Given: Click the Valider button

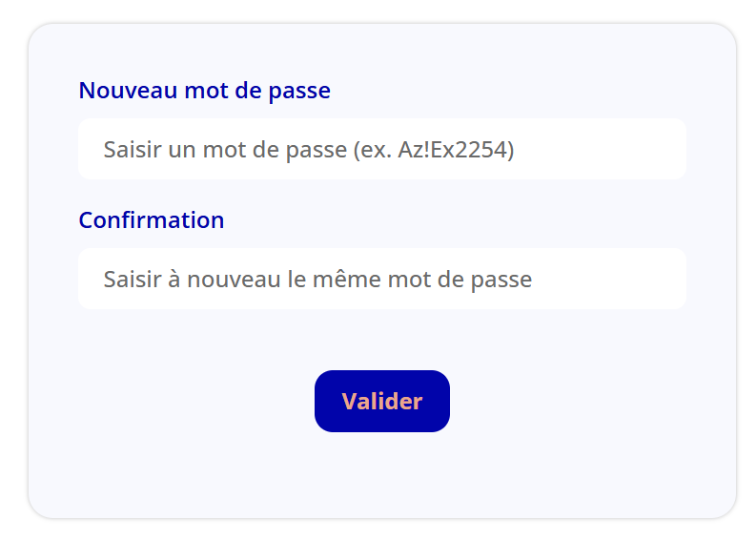Looking at the screenshot, I should (381, 401).
